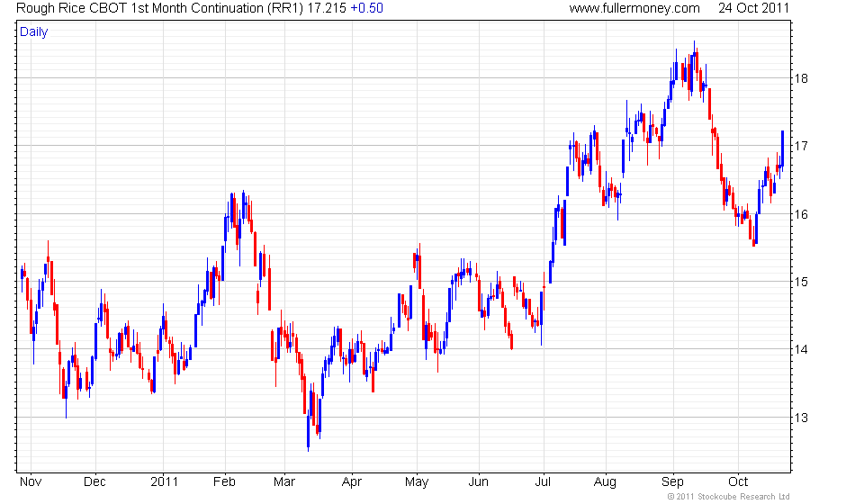Open the www.fullermoney.com link

pos(634,8)
